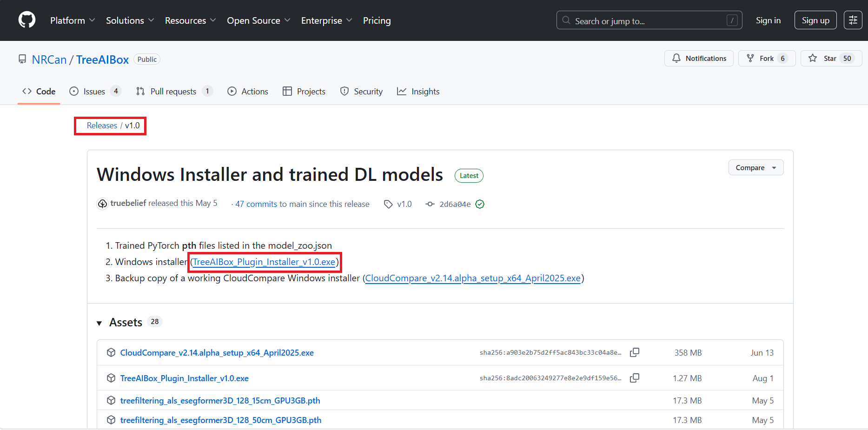Open the Pull requests tab

(174, 91)
